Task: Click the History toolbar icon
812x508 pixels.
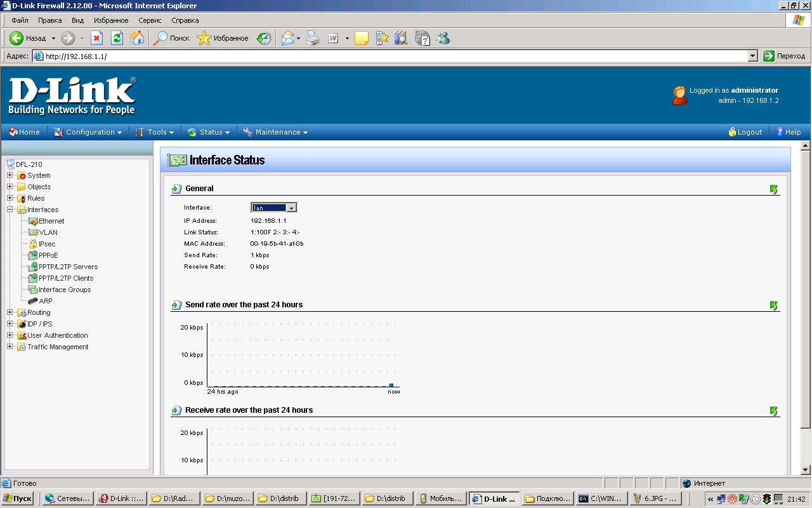Action: coord(264,38)
